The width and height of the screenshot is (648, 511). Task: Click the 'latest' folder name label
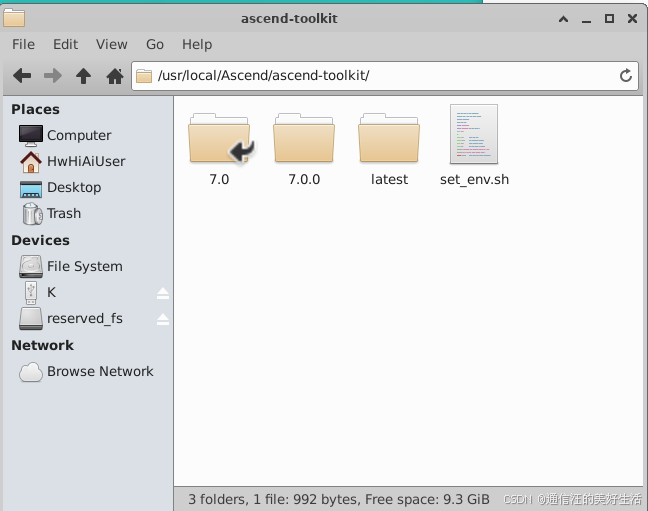pyautogui.click(x=389, y=179)
